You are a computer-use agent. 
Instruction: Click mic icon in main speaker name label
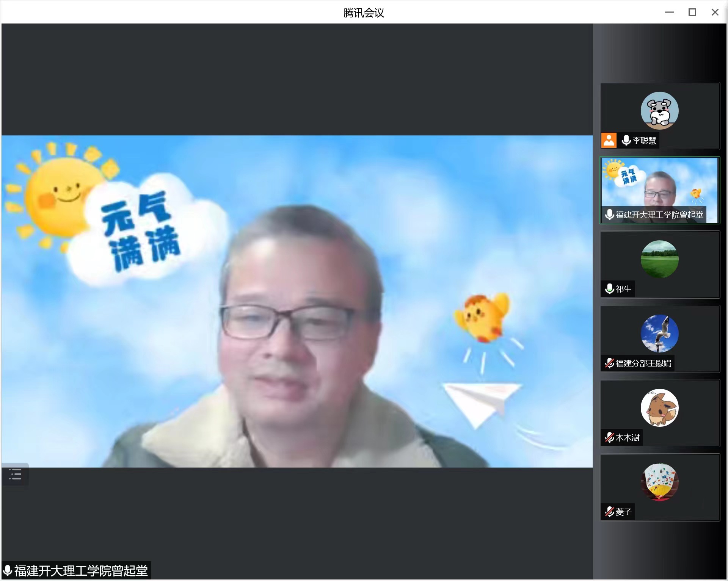coord(8,570)
